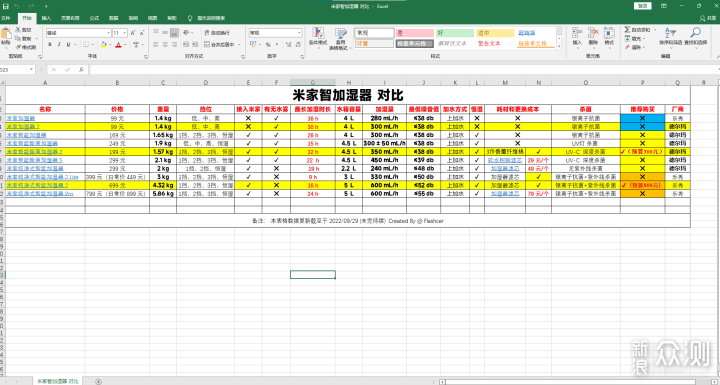Toggle Underline formatting
Screen dimensions: 720x385
(x=68, y=45)
